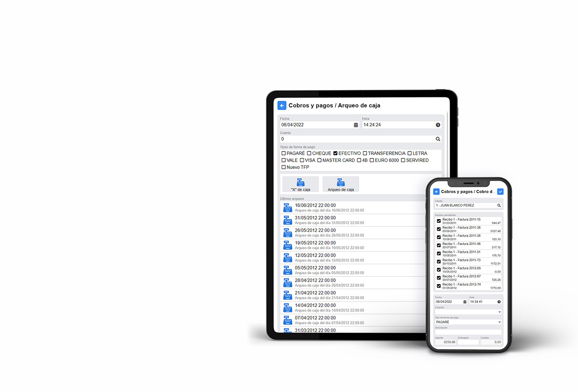
Task: Tap the blue confirm checkmark on phone
Action: coord(500,192)
